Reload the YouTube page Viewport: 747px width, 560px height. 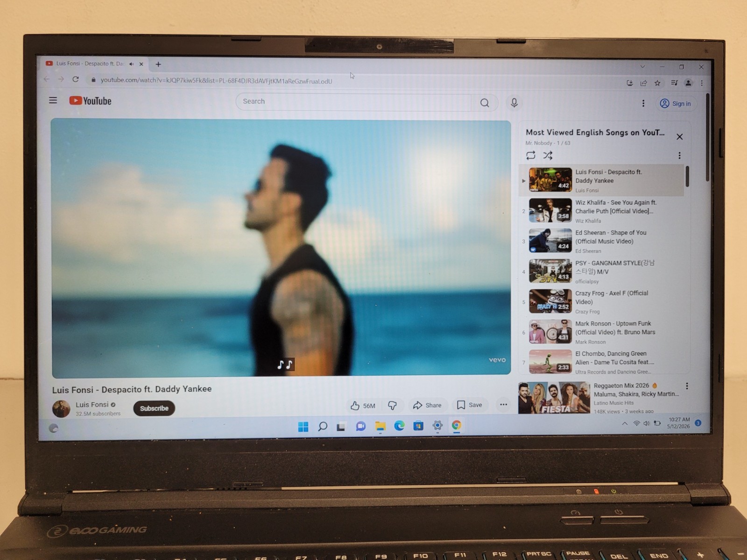click(76, 79)
